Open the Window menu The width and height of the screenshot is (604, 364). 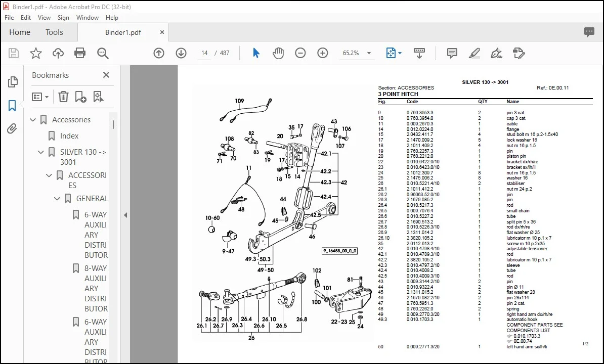(87, 18)
